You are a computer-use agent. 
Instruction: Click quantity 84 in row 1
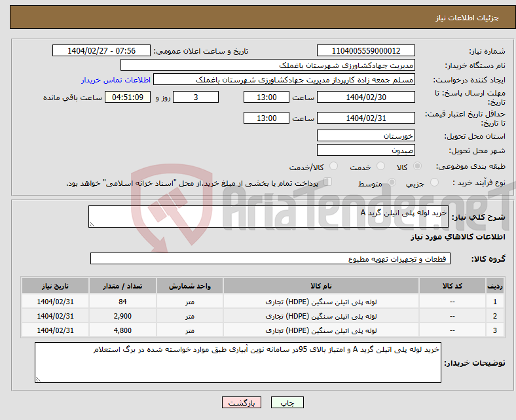click(122, 302)
